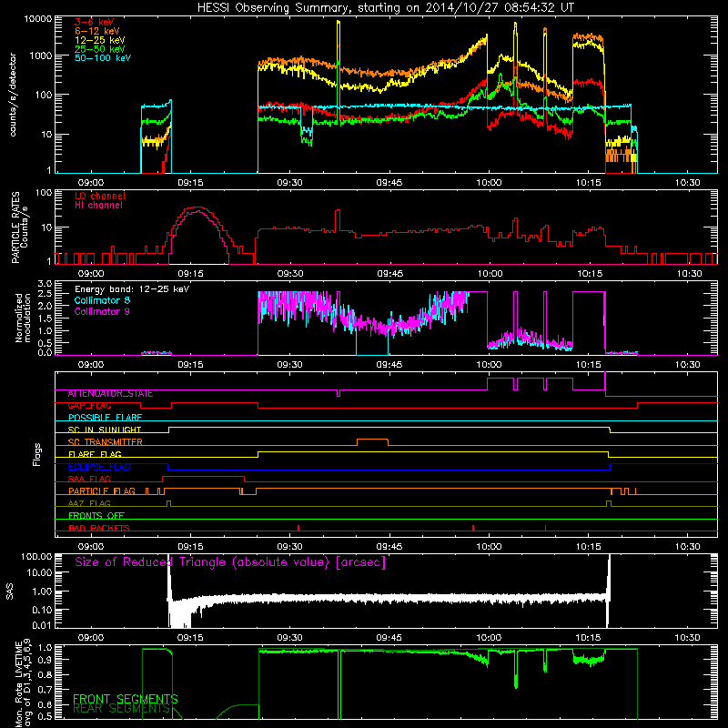The width and height of the screenshot is (728, 728).
Task: Click the PARTICLE_FLAG label
Action: pyautogui.click(x=102, y=491)
